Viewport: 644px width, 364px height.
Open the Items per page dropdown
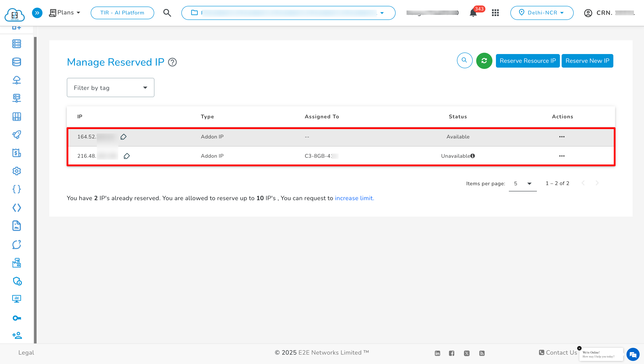[523, 184]
